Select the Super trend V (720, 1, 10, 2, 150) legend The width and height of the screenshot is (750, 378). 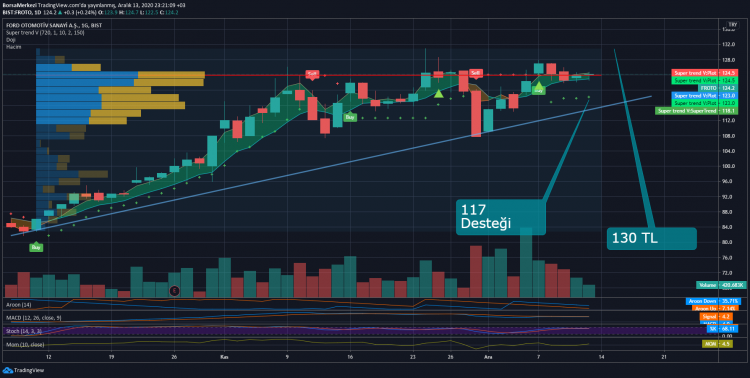(x=45, y=33)
